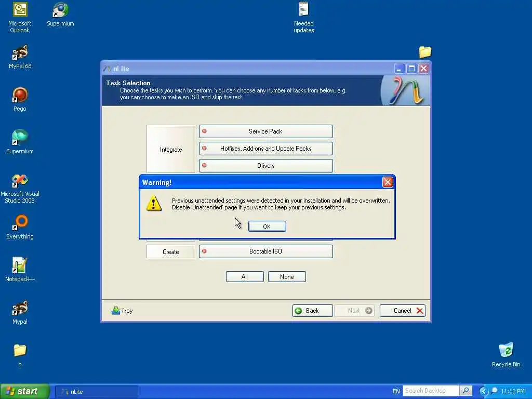This screenshot has width=532, height=399.
Task: Click the disabled Next button
Action: coord(354,311)
